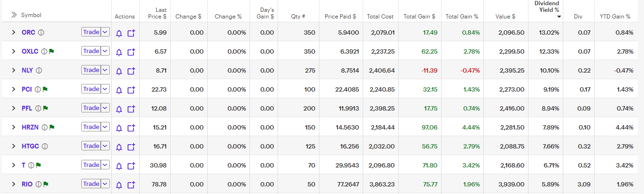The height and width of the screenshot is (194, 644).
Task: Click the green flag beside RIO
Action: point(46,184)
